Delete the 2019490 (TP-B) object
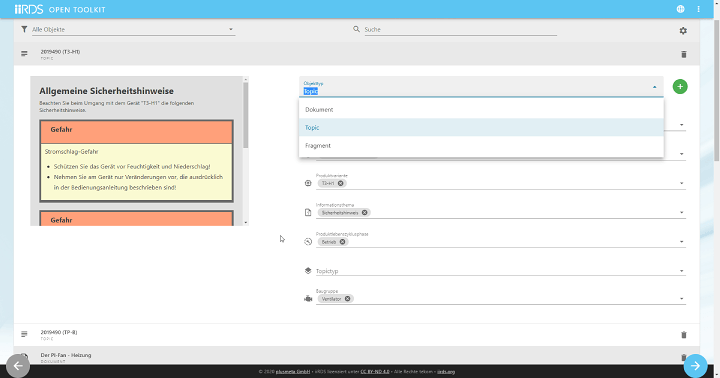This screenshot has width=720, height=378. tap(684, 335)
